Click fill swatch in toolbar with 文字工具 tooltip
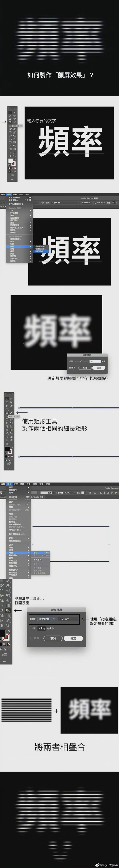Viewport: 119px width, 868px height. coord(11,161)
